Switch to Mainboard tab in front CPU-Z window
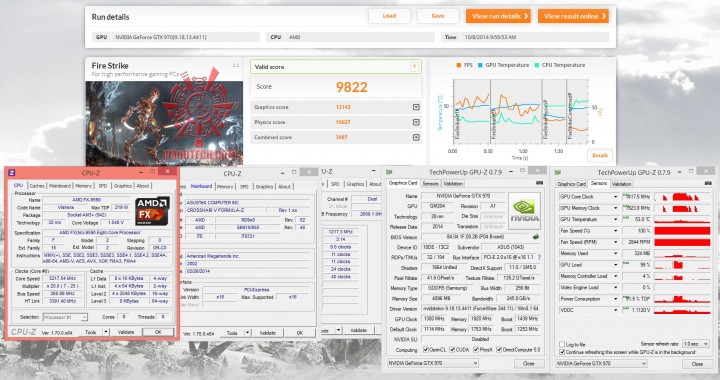This screenshot has width=720, height=380. pos(60,186)
